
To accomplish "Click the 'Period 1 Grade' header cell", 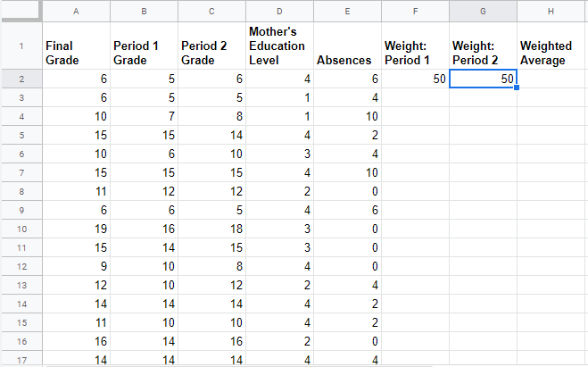I will coord(144,46).
